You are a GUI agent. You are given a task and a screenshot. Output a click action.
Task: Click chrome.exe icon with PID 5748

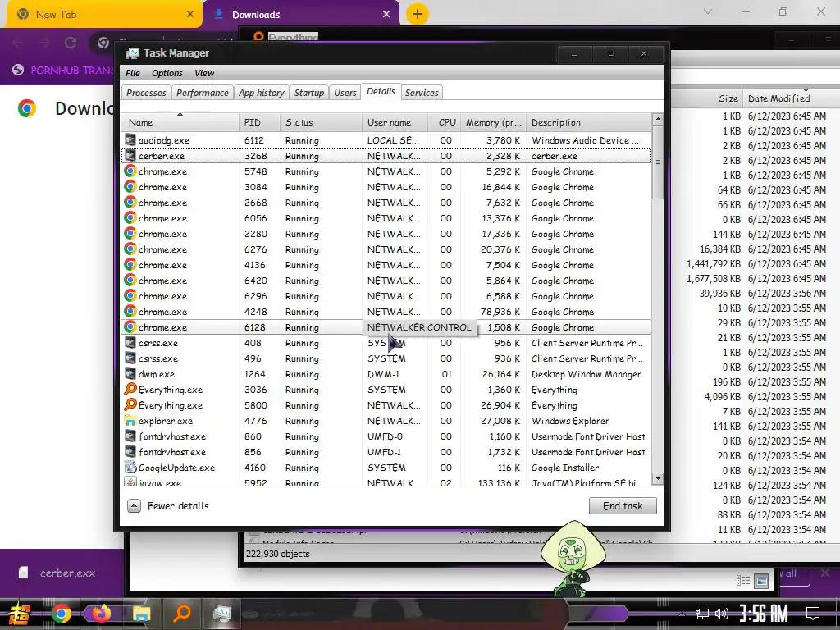click(x=130, y=171)
